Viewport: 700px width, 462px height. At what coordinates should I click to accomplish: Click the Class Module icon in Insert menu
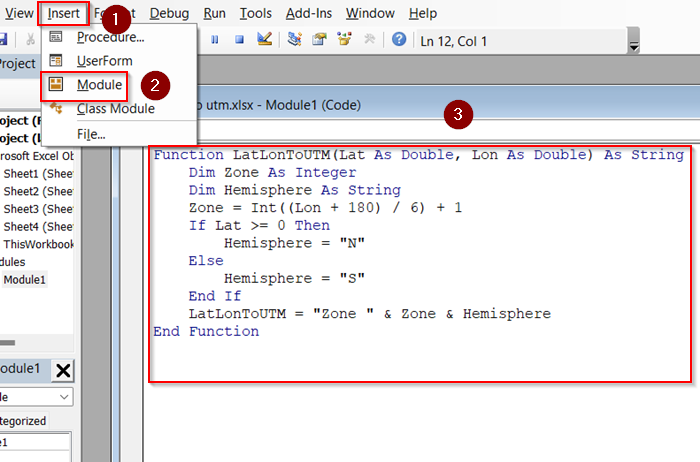tap(56, 108)
